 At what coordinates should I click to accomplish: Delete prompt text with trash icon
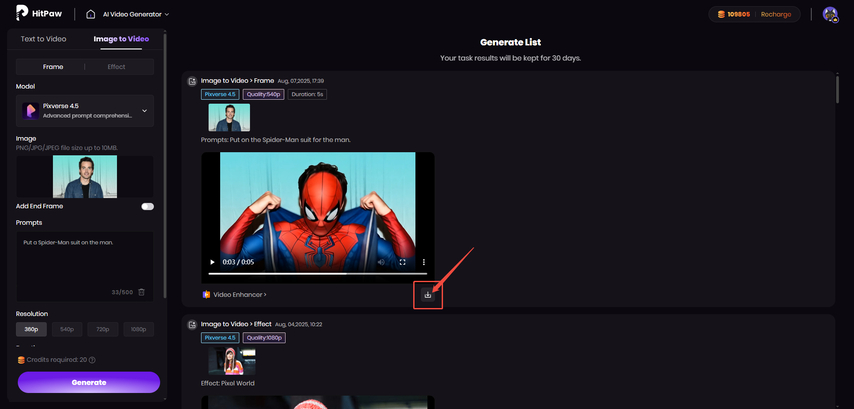click(141, 292)
